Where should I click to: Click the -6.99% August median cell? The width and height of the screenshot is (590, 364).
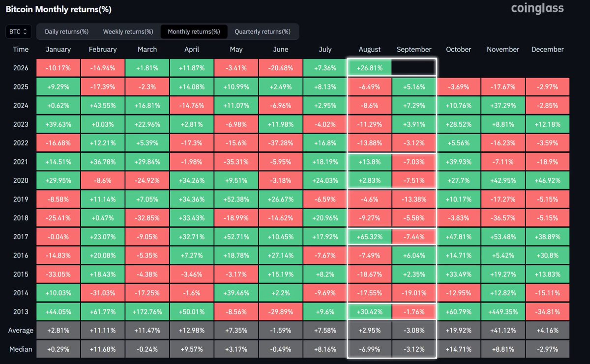pos(370,349)
